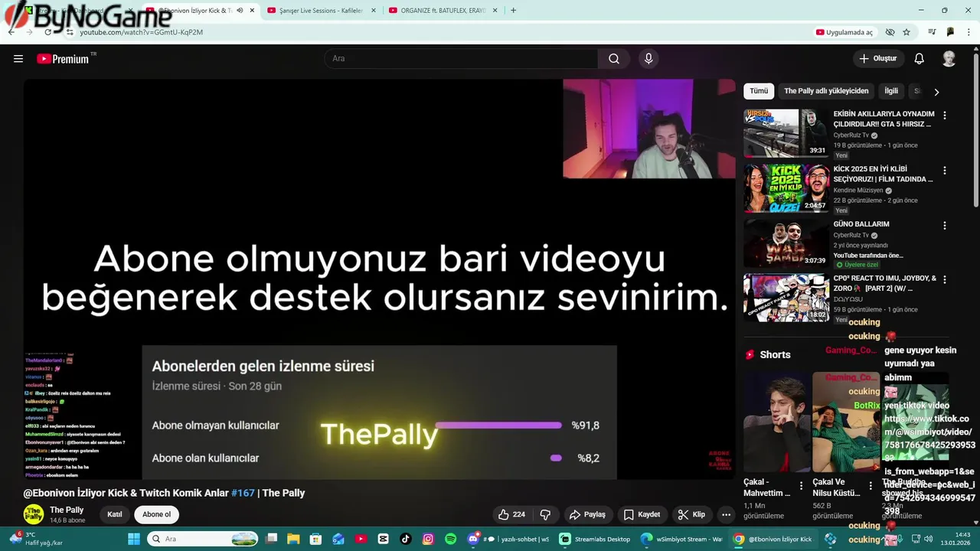
Task: Reload the page in the browser toolbar
Action: tap(47, 32)
